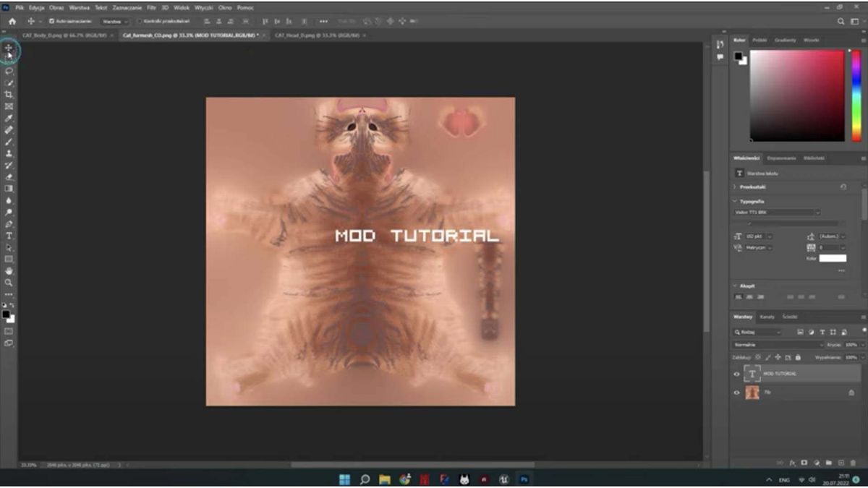This screenshot has height=488, width=868.
Task: Open the Filtr menu
Action: [x=151, y=7]
